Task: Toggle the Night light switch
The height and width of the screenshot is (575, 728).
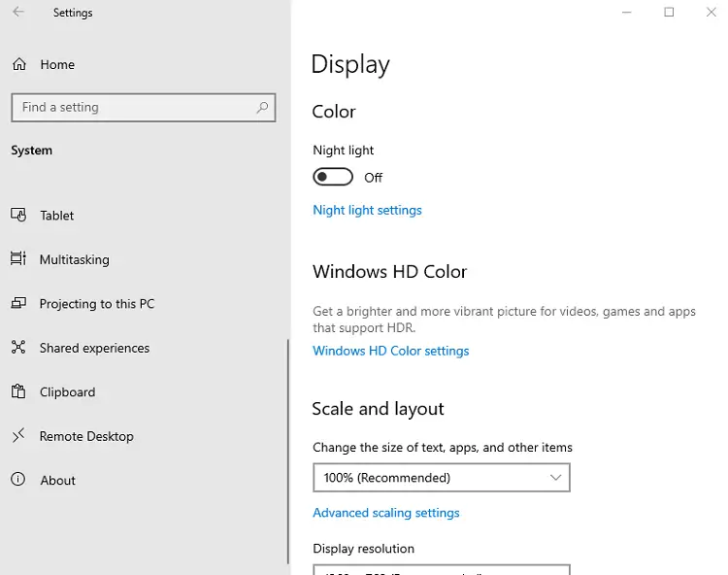Action: (333, 177)
